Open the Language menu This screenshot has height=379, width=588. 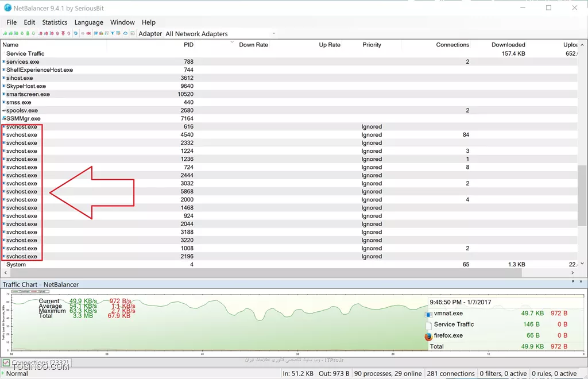point(88,22)
